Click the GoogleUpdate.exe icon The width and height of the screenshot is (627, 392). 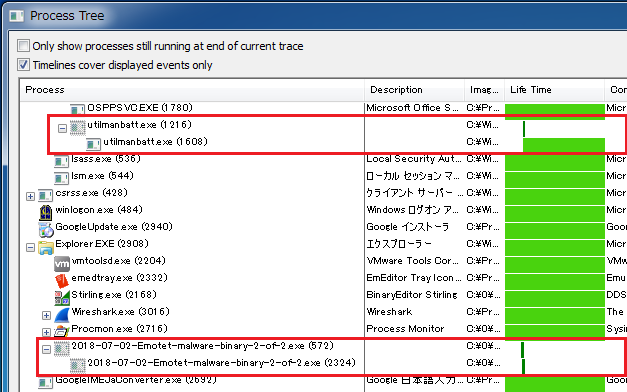click(46, 229)
